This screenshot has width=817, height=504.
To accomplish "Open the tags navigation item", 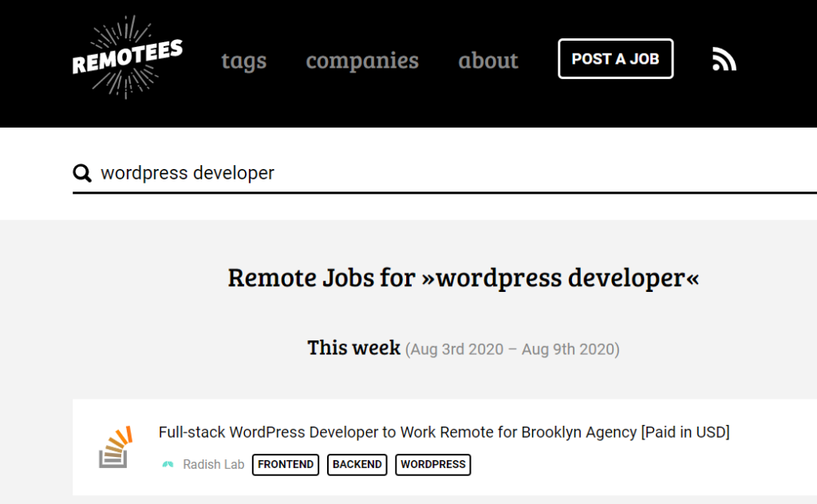I will (x=244, y=60).
